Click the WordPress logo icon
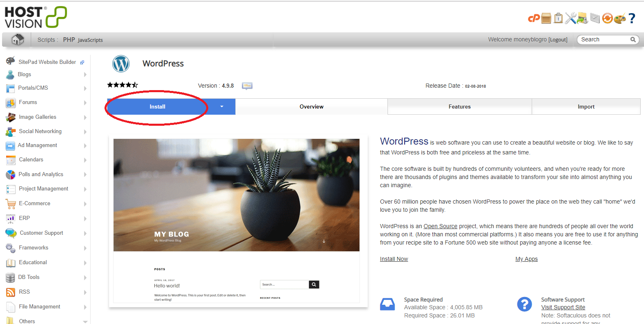 coord(121,64)
